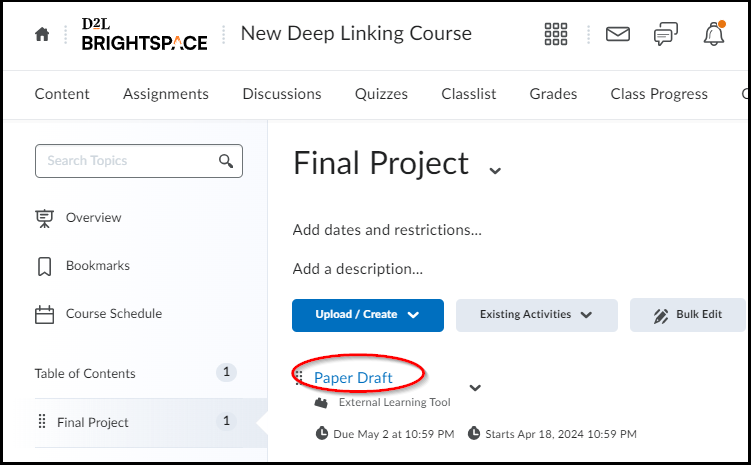
Task: Click Add dates and restrictions
Action: click(x=387, y=230)
